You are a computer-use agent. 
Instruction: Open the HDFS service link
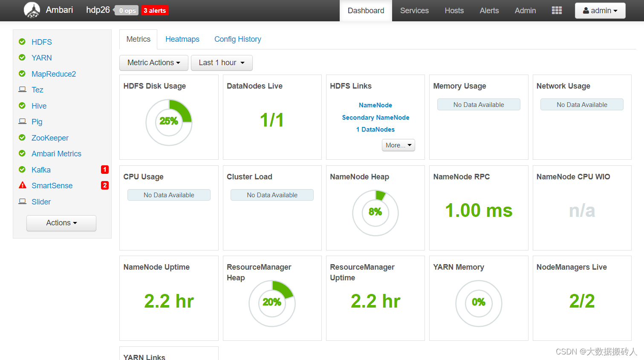[42, 42]
